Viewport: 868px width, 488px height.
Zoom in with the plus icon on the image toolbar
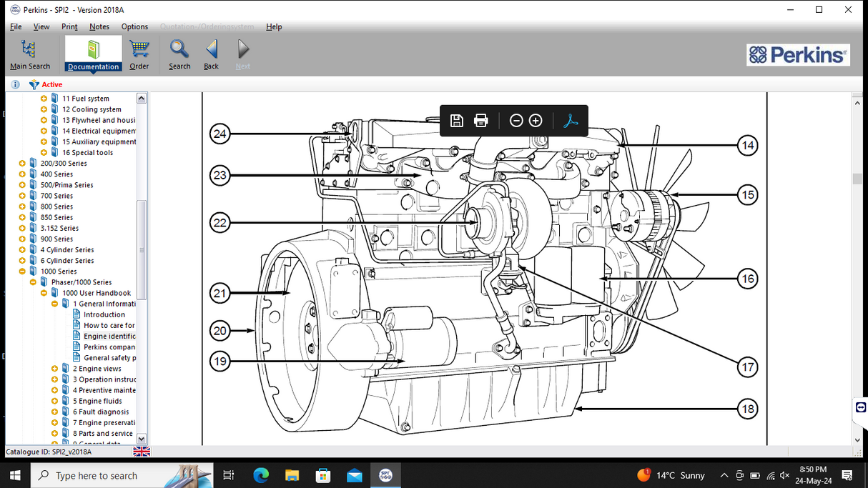[536, 120]
